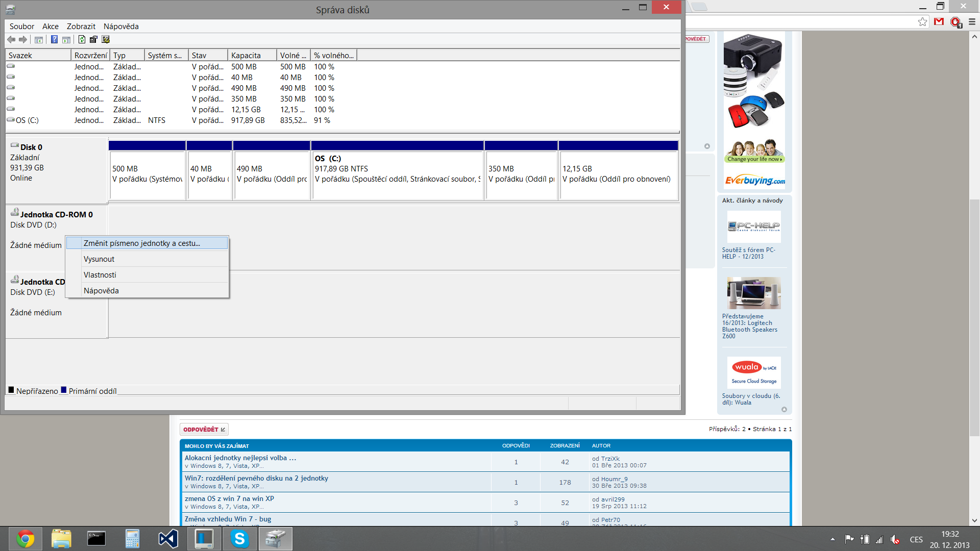
Task: Click the Refresh toolbar icon
Action: (x=82, y=39)
